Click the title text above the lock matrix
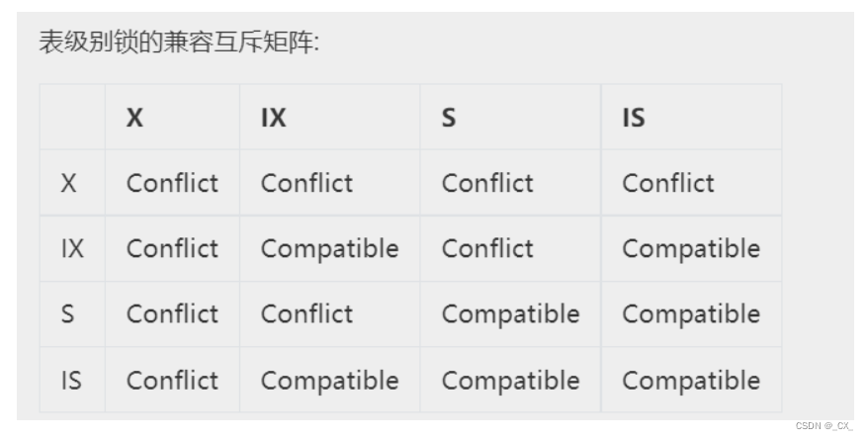 pos(179,44)
